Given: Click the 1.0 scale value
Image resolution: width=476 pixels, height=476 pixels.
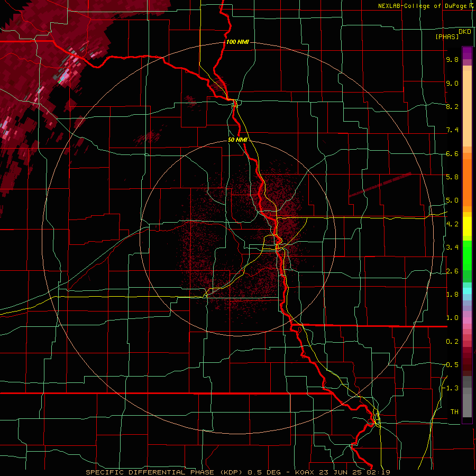Looking at the screenshot, I should pos(452,317).
